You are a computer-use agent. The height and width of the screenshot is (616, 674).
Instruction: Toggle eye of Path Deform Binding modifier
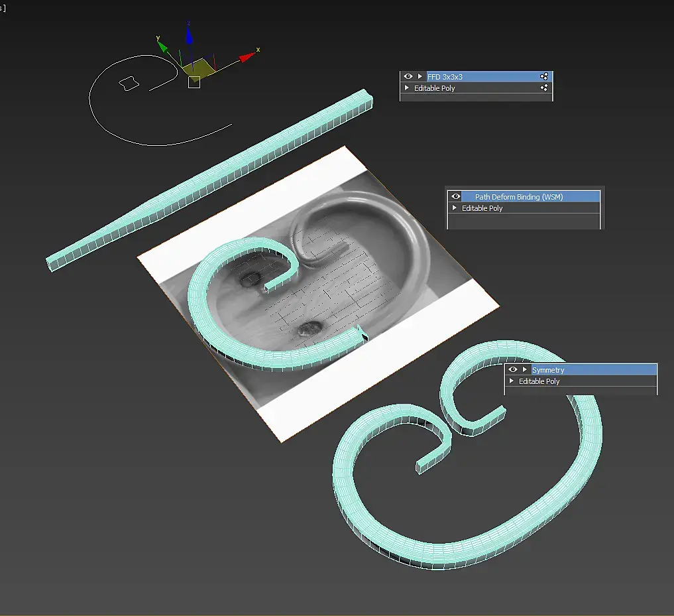click(x=456, y=196)
